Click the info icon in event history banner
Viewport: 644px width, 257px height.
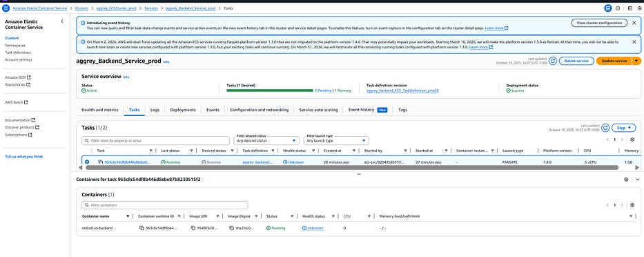[x=83, y=23]
